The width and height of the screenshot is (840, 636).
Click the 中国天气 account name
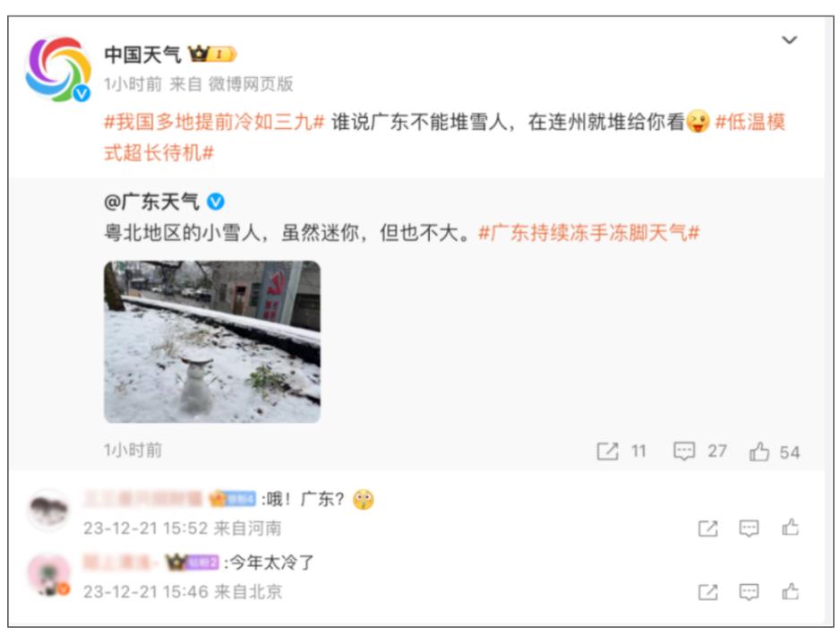142,54
